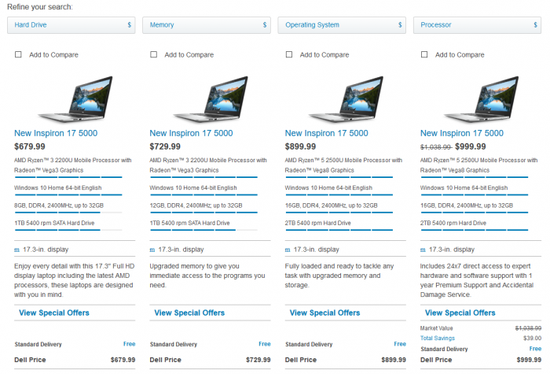View Special Offers for the $899.99 laptop
This screenshot has width=550, height=374.
coord(325,313)
